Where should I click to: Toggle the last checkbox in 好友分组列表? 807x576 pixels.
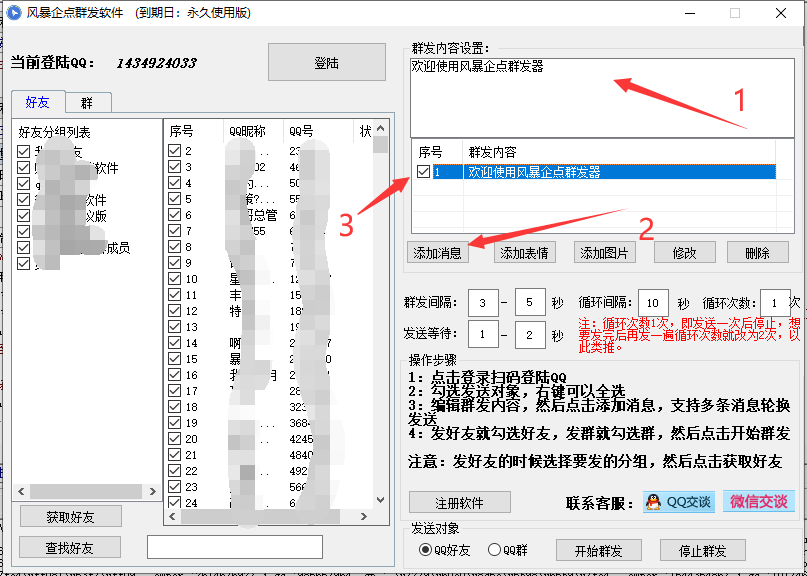23,264
